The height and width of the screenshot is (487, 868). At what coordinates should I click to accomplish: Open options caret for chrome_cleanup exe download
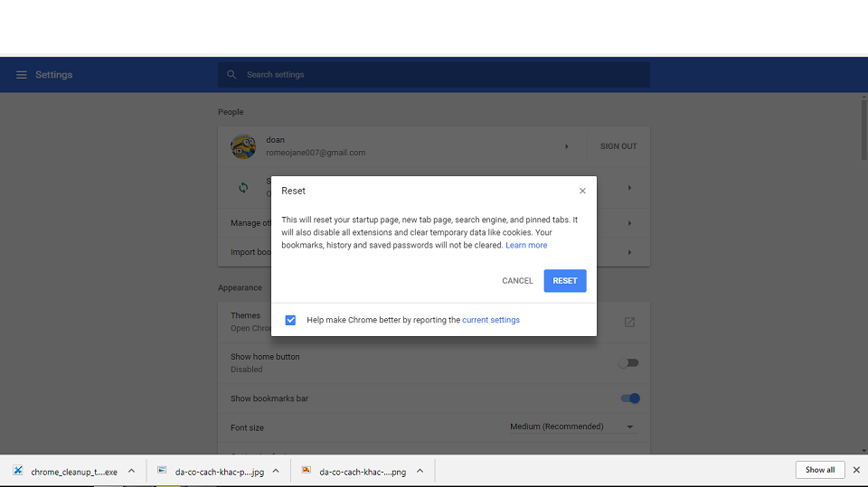pos(131,471)
